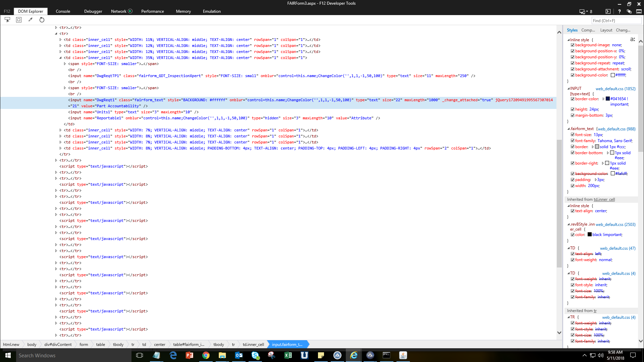This screenshot has width=644, height=362.
Task: Open PowerPoint from the taskbar
Action: coord(190,355)
